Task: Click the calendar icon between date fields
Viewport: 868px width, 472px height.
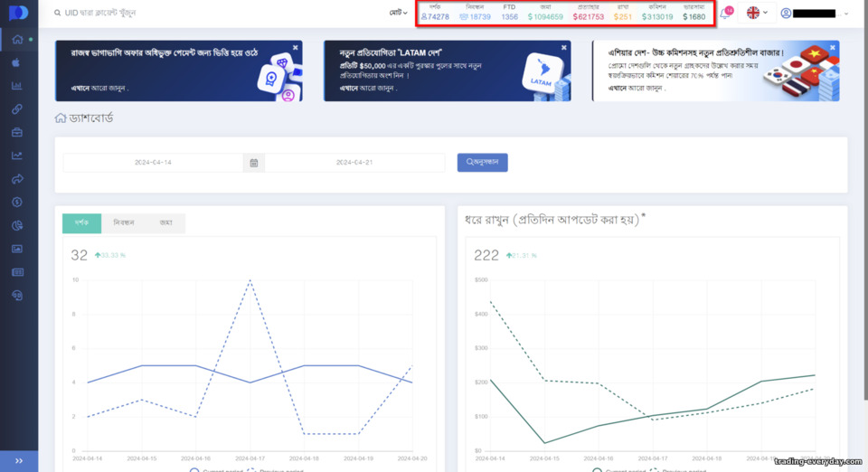Action: 253,163
